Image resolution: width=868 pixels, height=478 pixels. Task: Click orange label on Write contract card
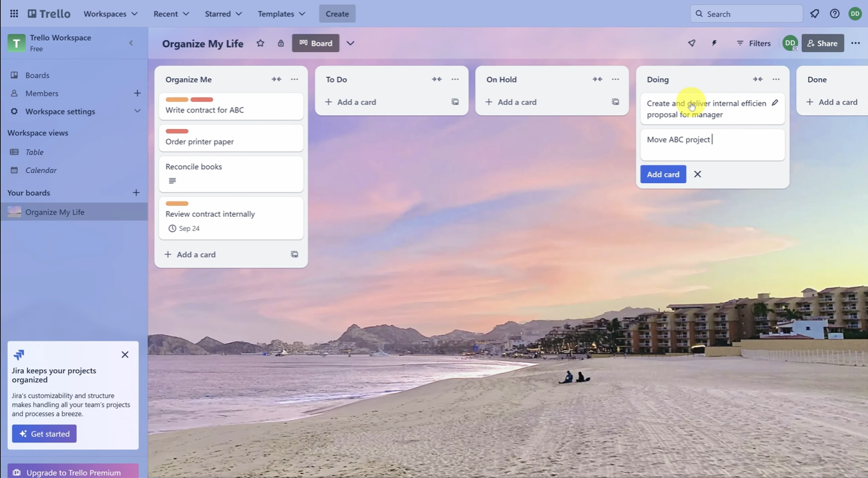click(177, 100)
